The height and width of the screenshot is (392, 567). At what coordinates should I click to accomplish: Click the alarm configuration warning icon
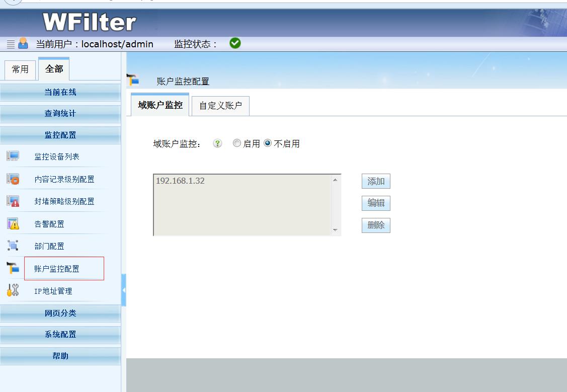pos(13,223)
